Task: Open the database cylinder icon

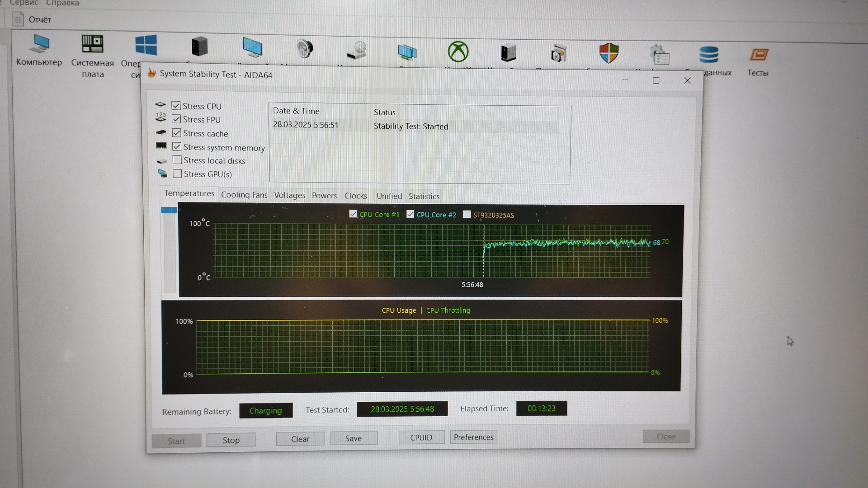Action: tap(708, 55)
